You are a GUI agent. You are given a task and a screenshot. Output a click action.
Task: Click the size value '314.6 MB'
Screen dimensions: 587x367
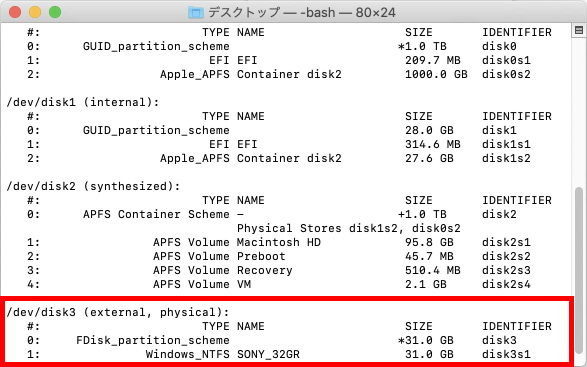(433, 144)
